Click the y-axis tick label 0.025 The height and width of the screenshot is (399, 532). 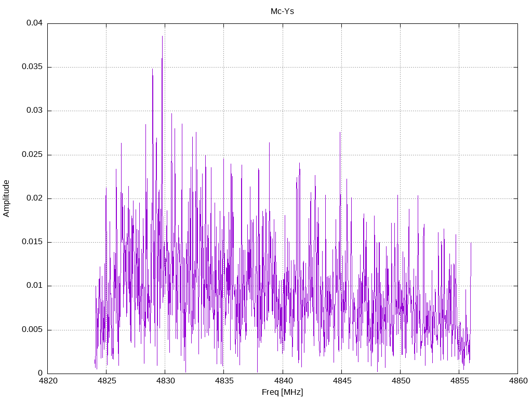(x=32, y=154)
